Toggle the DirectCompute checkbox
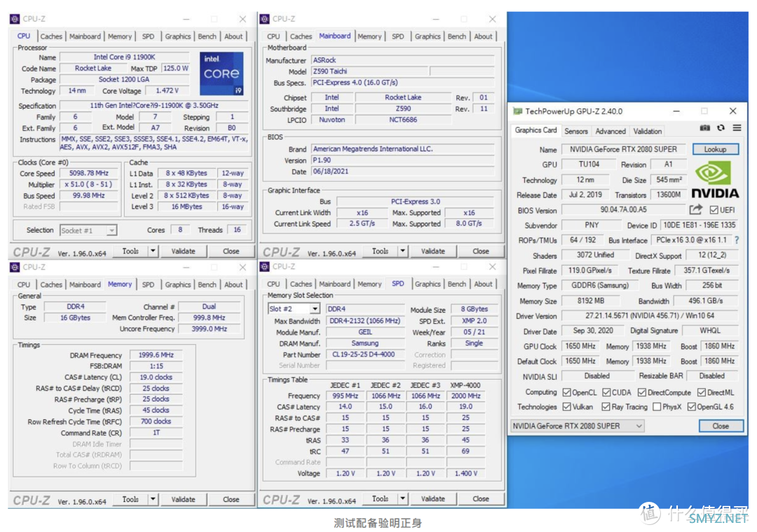Screen dimensions: 757x532 coord(641,393)
